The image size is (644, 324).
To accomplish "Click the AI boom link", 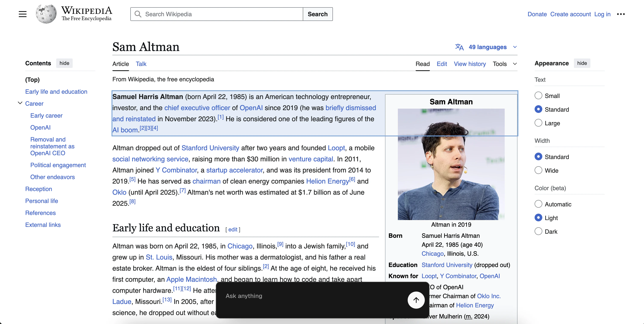I will [125, 130].
